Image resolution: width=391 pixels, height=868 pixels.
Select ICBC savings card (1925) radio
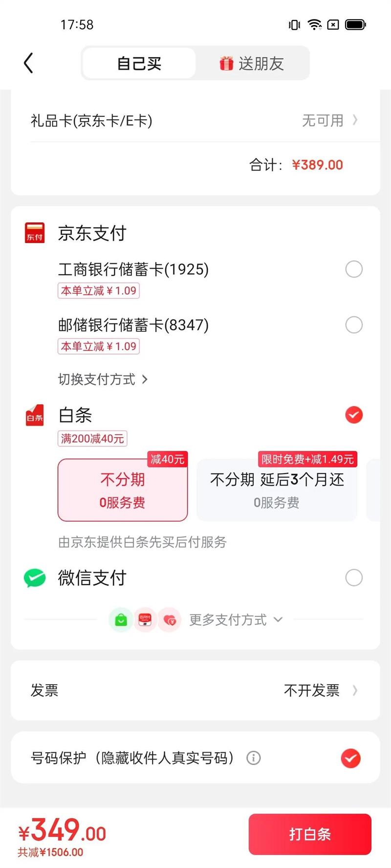[x=354, y=269]
